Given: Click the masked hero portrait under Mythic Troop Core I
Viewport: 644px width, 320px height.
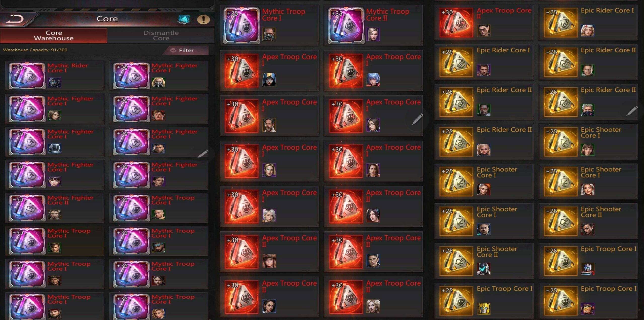Looking at the screenshot, I should pos(269,34).
